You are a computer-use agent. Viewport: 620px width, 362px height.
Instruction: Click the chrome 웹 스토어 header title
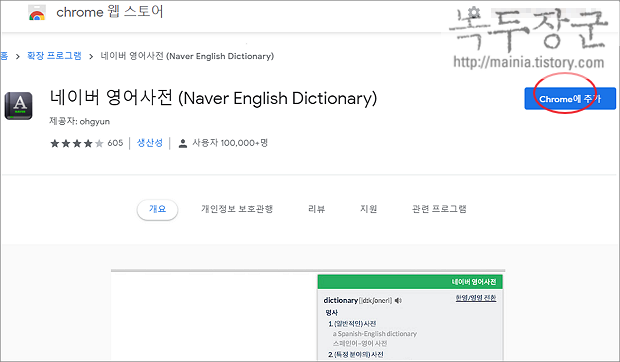click(110, 12)
